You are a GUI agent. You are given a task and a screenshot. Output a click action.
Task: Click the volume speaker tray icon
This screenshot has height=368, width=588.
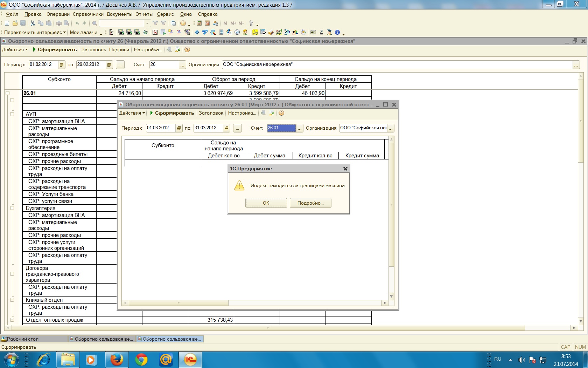(521, 360)
